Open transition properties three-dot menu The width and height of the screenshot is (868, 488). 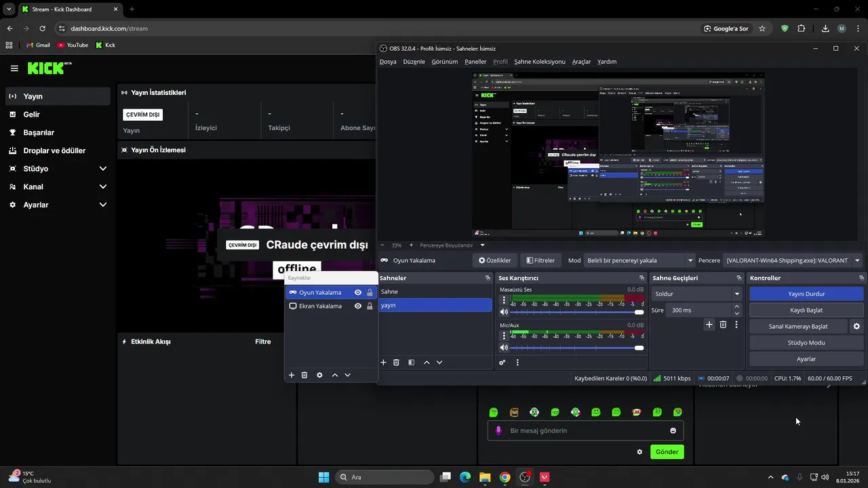click(736, 325)
